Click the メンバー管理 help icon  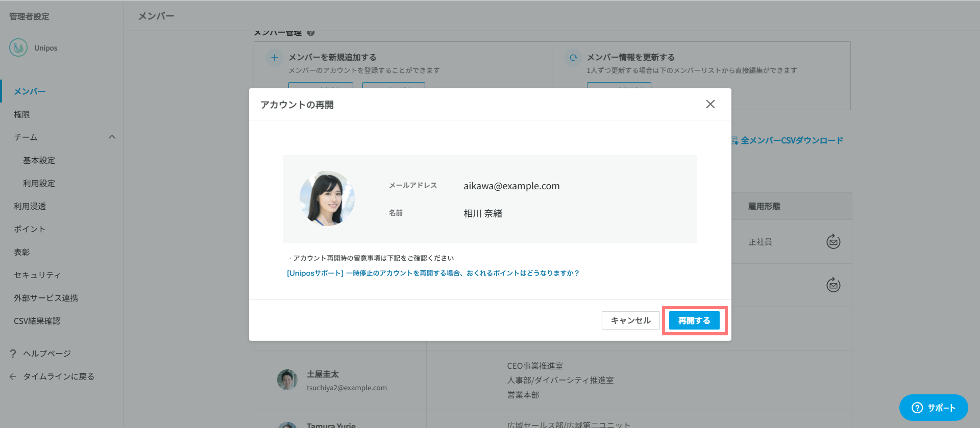(x=311, y=33)
